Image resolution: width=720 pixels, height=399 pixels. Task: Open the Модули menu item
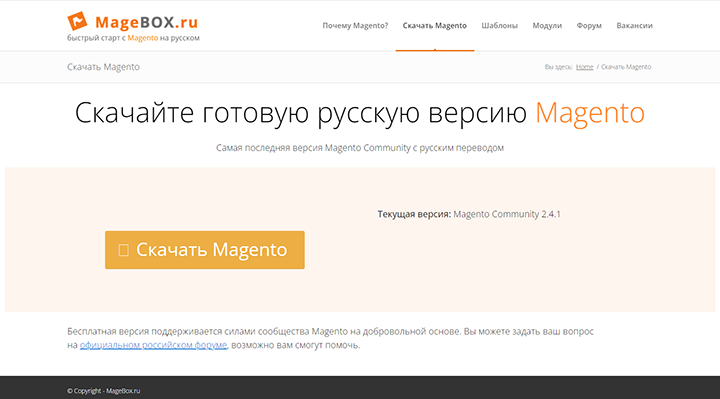point(547,26)
